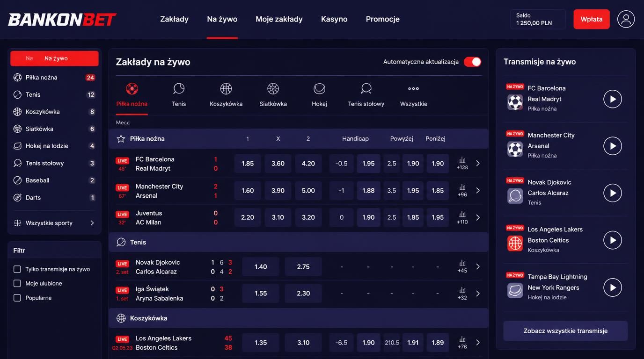The height and width of the screenshot is (359, 644).
Task: Check Tylko transmisje na żywo filter
Action: pyautogui.click(x=17, y=269)
